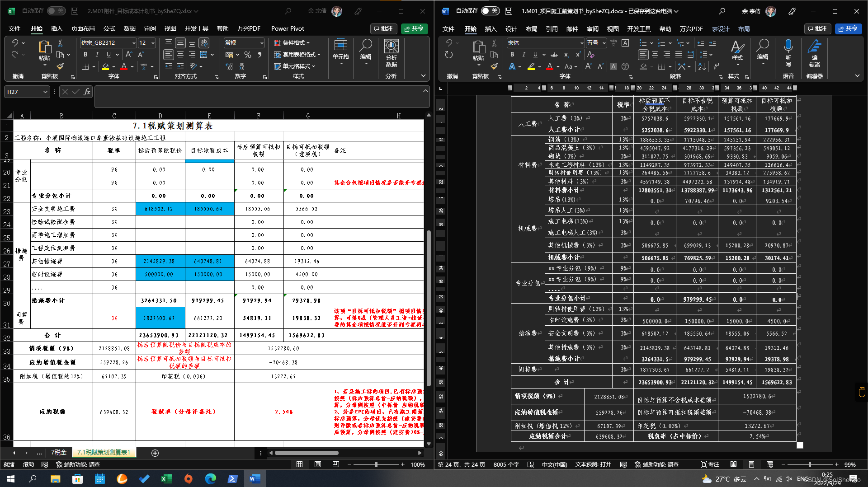The image size is (868, 487).
Task: Toggle bold in Excel font group
Action: point(85,54)
